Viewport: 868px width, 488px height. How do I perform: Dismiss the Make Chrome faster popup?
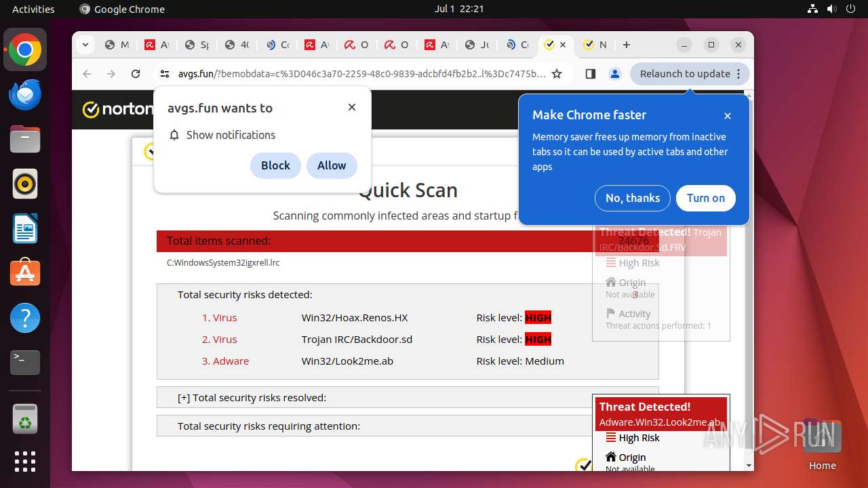tap(728, 116)
